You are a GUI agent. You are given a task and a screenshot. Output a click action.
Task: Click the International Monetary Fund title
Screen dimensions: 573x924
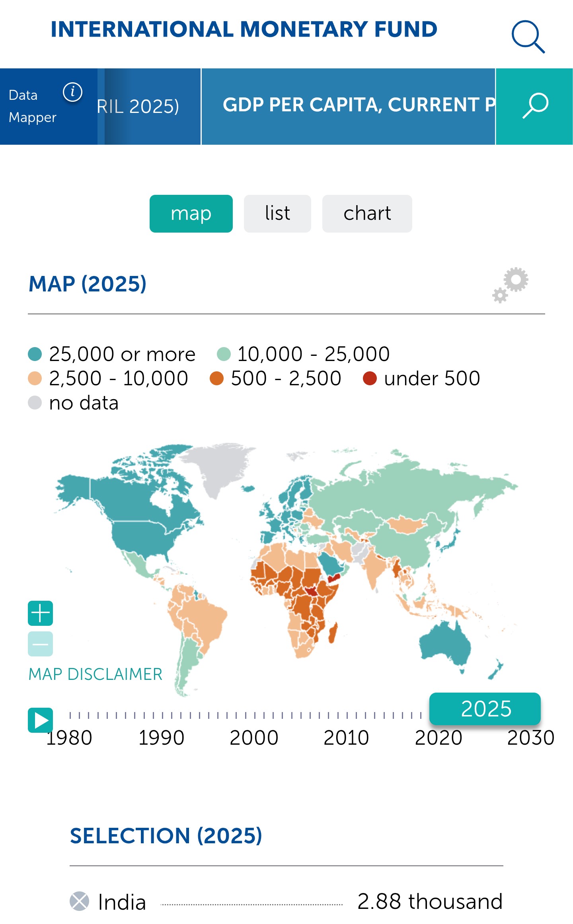(244, 29)
